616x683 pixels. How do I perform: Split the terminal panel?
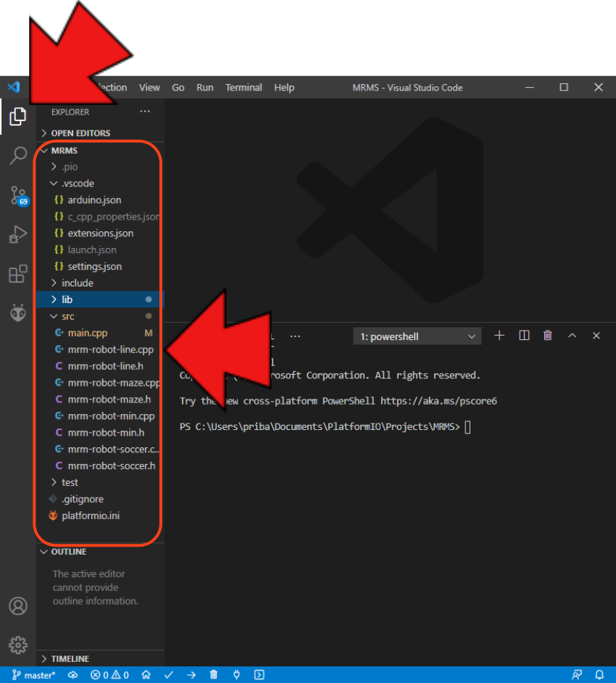(525, 336)
